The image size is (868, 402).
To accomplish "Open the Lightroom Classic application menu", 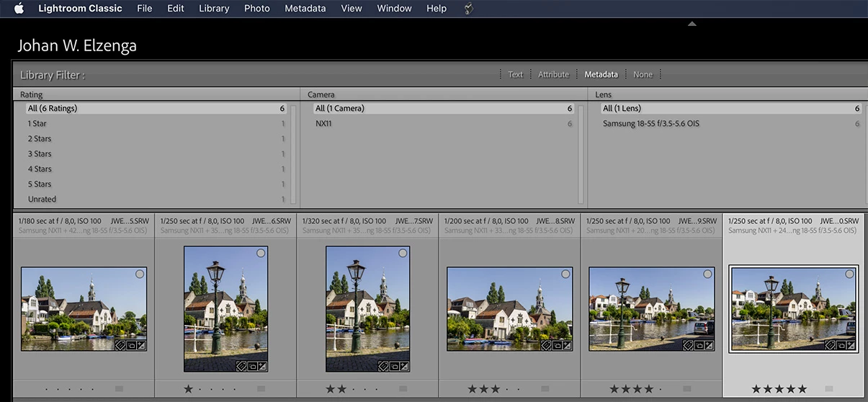I will [x=80, y=9].
